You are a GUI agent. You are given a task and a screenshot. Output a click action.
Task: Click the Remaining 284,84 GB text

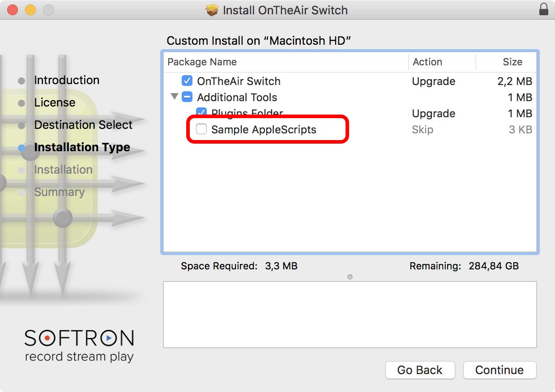464,266
